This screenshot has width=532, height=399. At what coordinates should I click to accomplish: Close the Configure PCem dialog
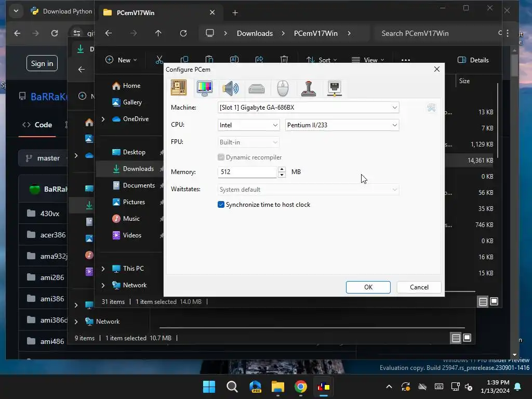click(436, 69)
